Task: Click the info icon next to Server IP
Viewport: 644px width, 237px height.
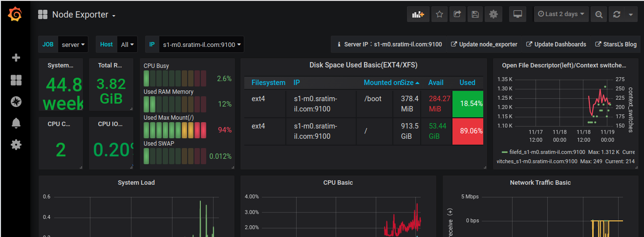Action: (339, 44)
